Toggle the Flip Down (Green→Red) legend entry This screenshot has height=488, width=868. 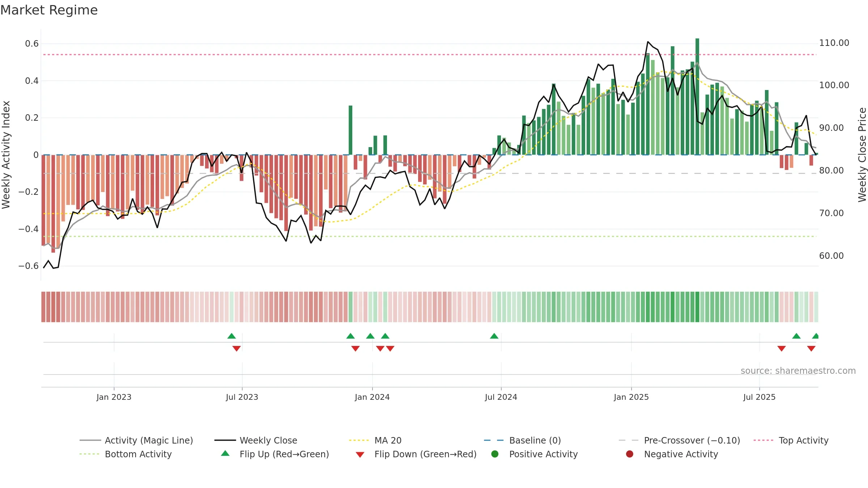tap(416, 454)
